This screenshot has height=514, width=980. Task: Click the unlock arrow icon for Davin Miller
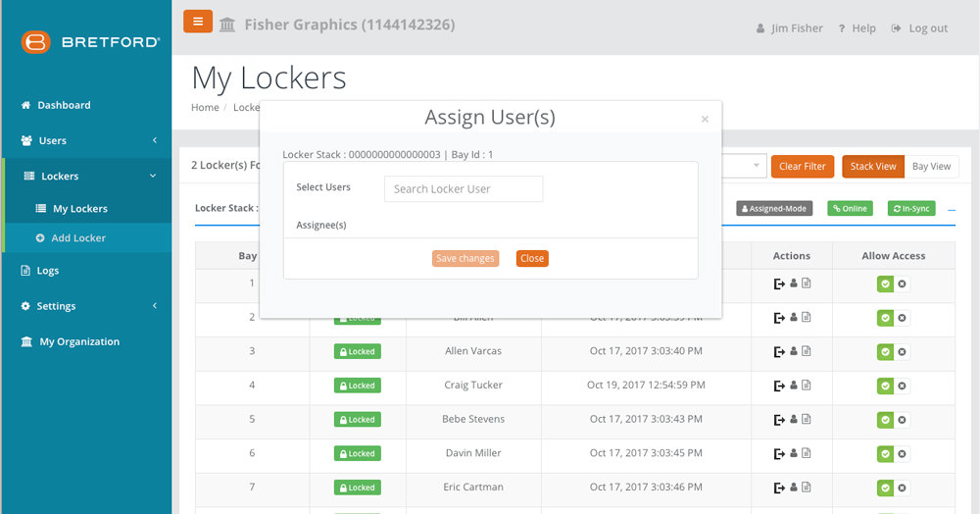pyautogui.click(x=779, y=453)
